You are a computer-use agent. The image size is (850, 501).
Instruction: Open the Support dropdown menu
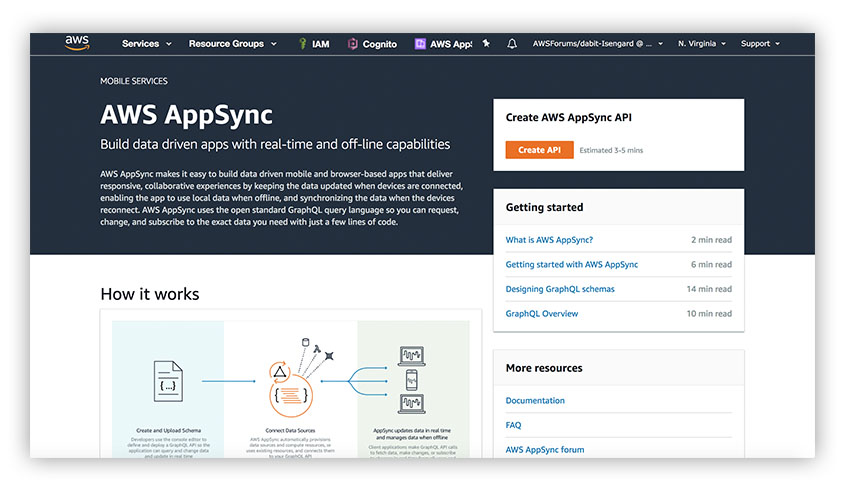[760, 43]
